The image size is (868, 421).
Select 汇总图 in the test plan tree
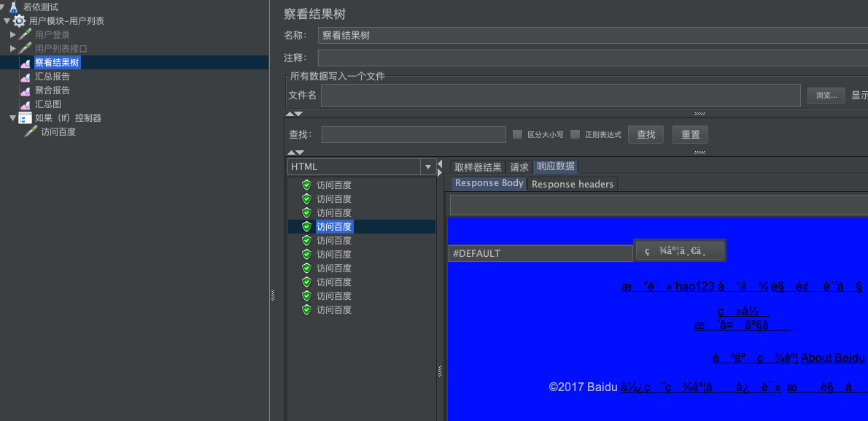pos(48,104)
